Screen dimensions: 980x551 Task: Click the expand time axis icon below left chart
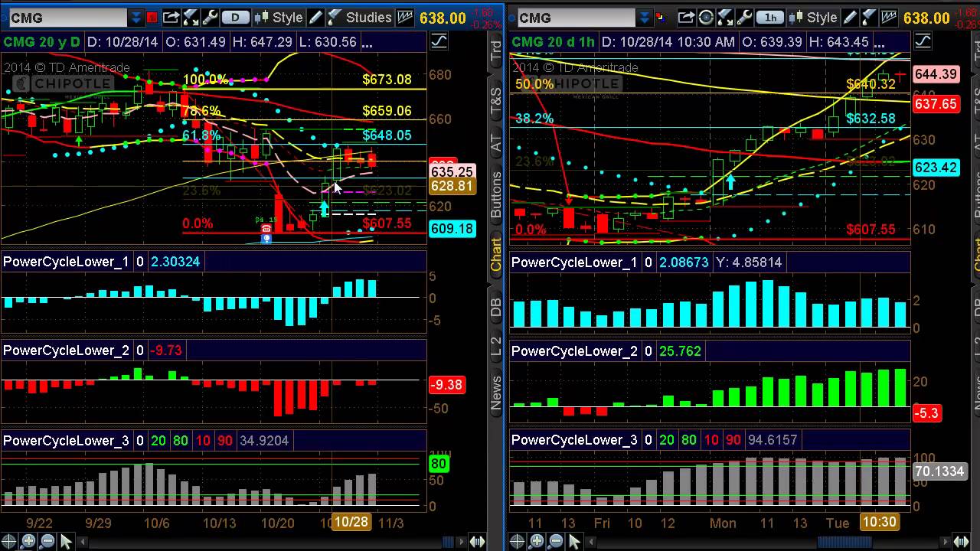pyautogui.click(x=477, y=542)
